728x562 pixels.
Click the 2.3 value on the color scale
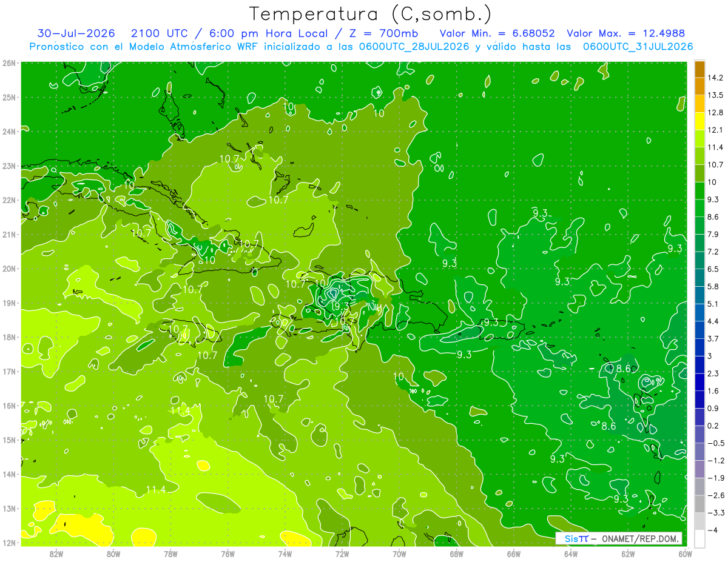pos(713,373)
